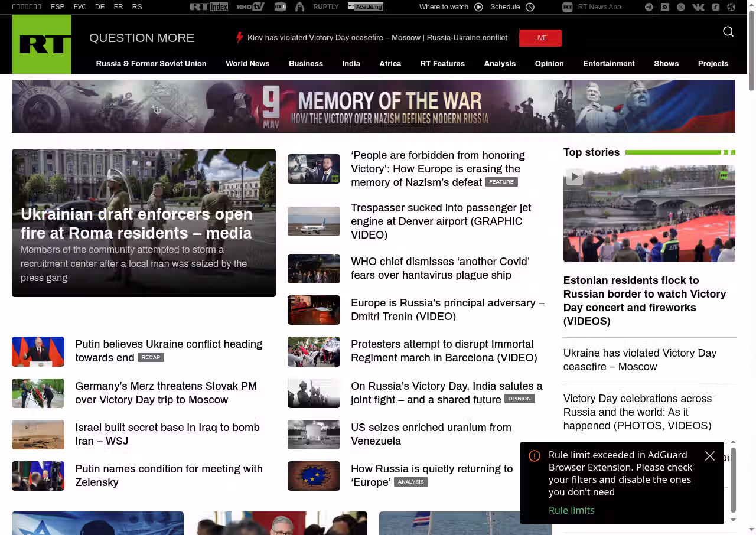
Task: Open the Israel secret base WSJ article
Action: point(167,434)
